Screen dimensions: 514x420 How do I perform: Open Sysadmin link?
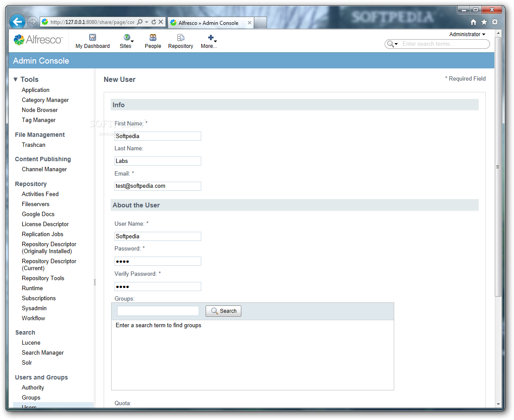click(34, 308)
